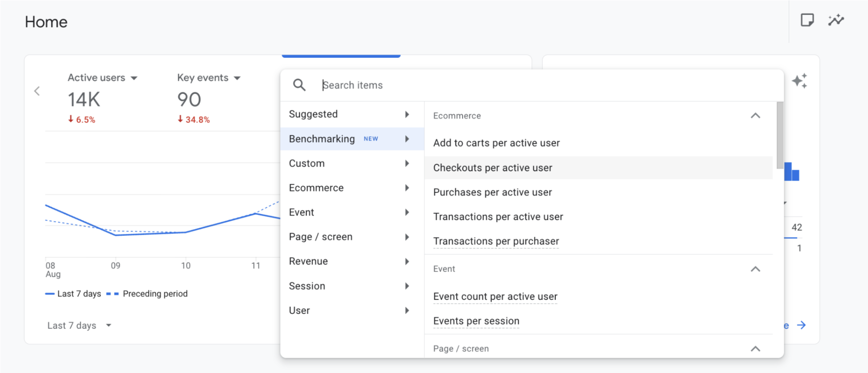This screenshot has width=868, height=373.
Task: Select Events per session metric
Action: 476,321
